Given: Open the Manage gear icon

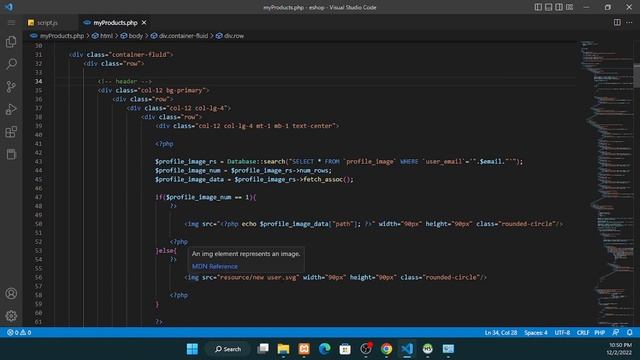Looking at the screenshot, I should point(11,316).
